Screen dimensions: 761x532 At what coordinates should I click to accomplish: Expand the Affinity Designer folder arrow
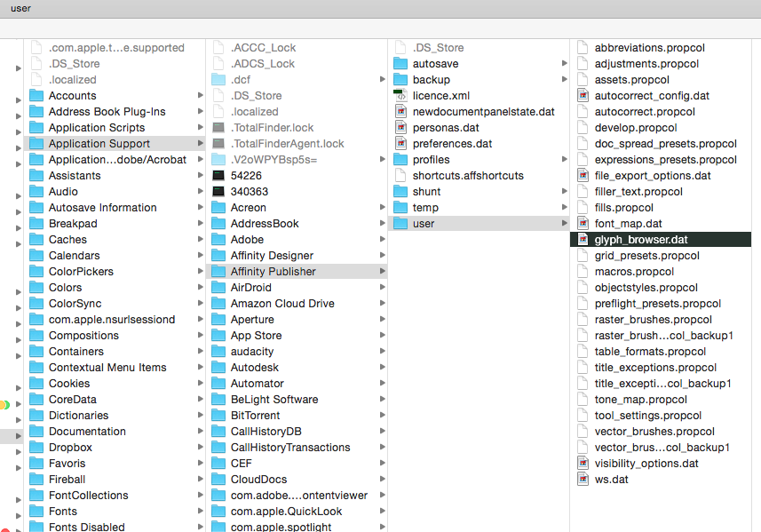coord(383,255)
